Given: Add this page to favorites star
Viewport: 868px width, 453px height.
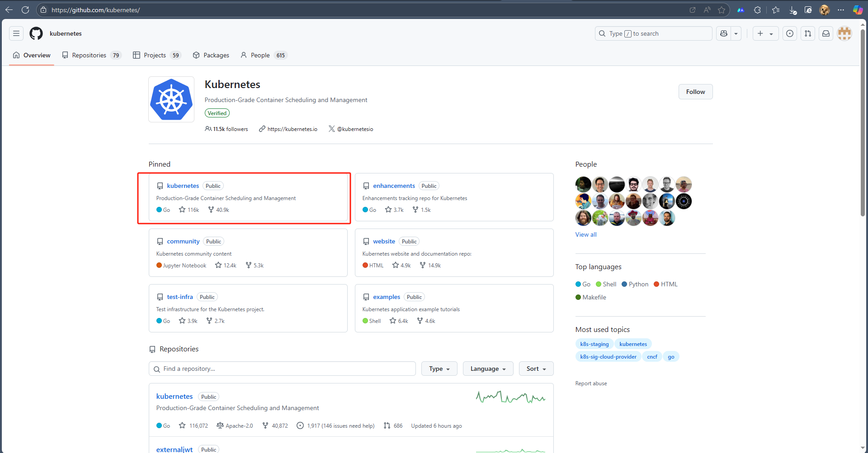Looking at the screenshot, I should pos(722,9).
